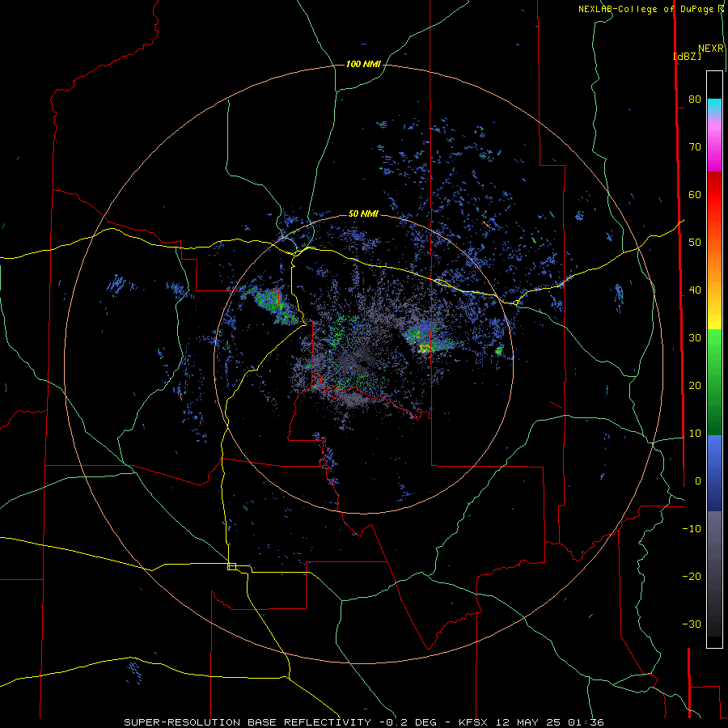Click the 30 dBZ scale value
The image size is (728, 728).
coord(695,337)
